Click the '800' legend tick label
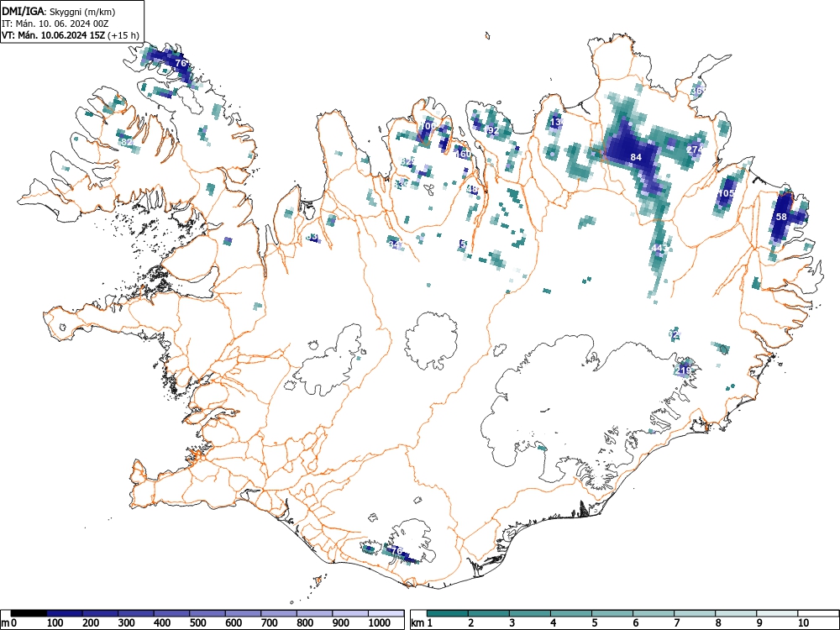Image resolution: width=840 pixels, height=630 pixels. (x=306, y=622)
